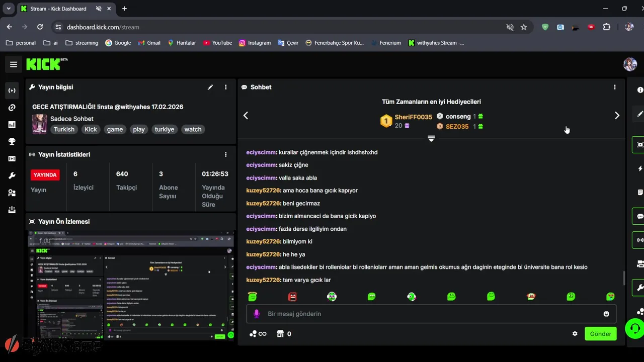This screenshot has height=362, width=644.
Task: Click the green headset support button
Action: 634,329
